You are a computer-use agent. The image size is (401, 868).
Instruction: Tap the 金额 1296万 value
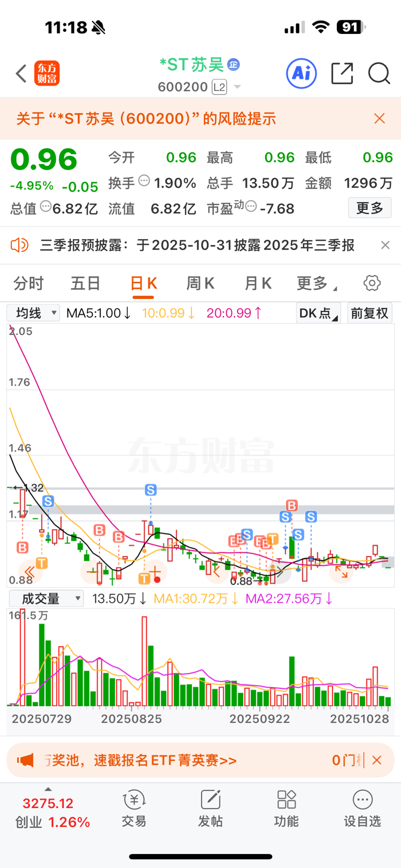pyautogui.click(x=368, y=183)
